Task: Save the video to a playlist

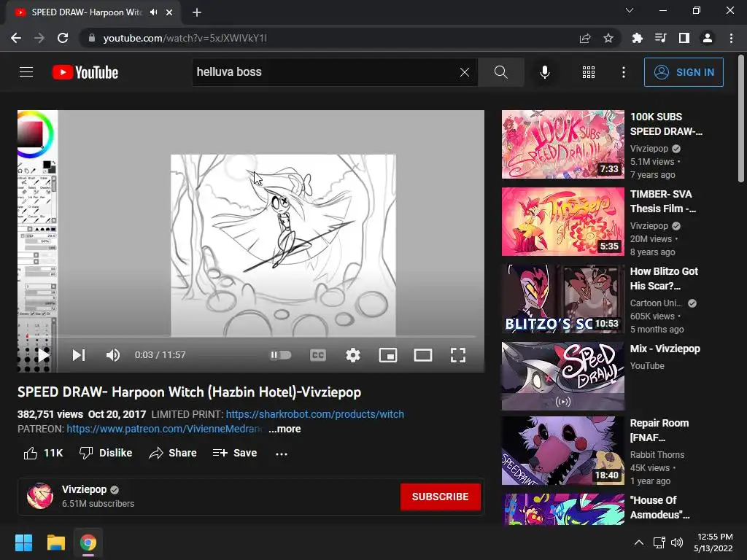Action: click(x=235, y=453)
